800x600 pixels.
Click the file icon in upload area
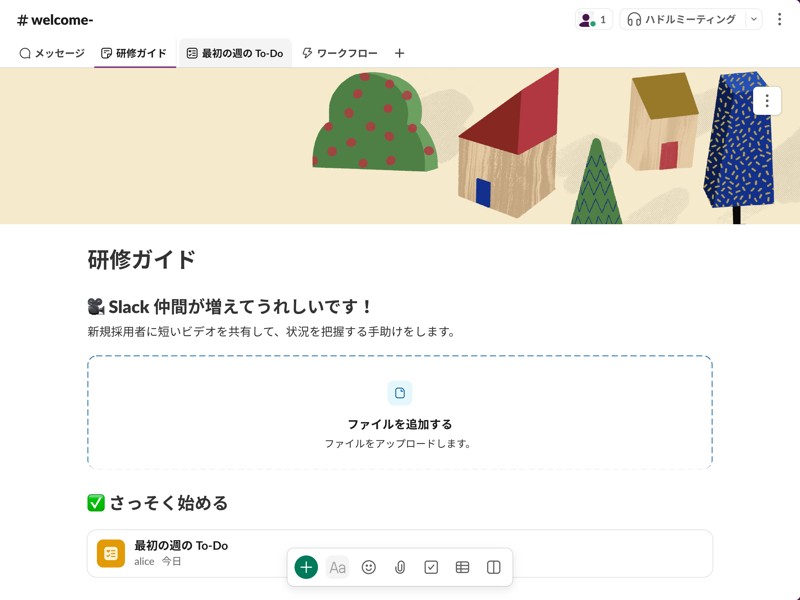[400, 393]
